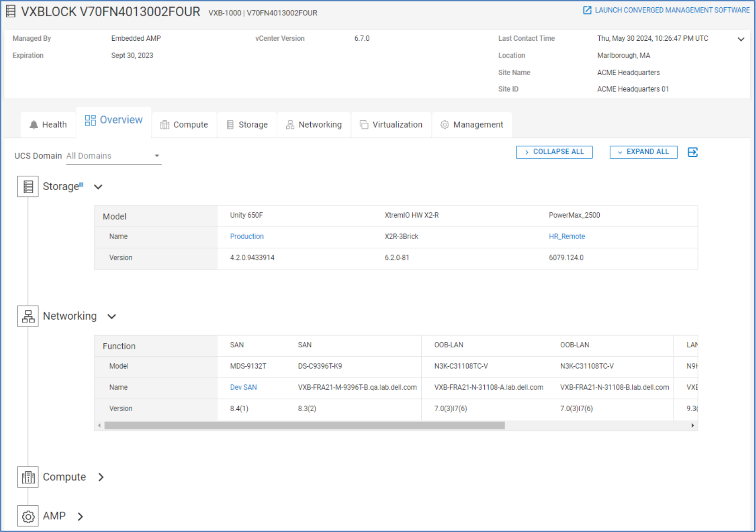
Task: Click the Networking tab icon
Action: coord(290,125)
